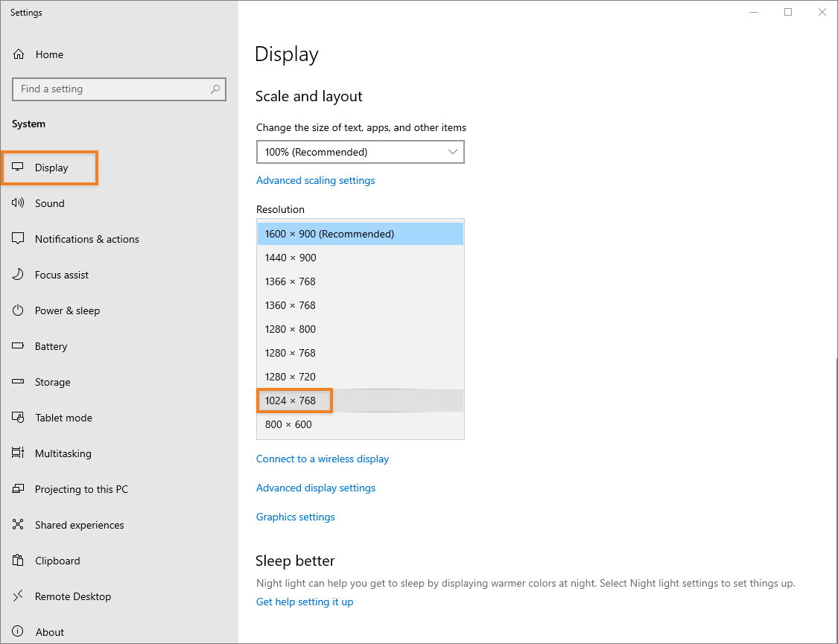Viewport: 838px width, 644px height.
Task: Open Notifications & actions settings page
Action: tap(86, 239)
